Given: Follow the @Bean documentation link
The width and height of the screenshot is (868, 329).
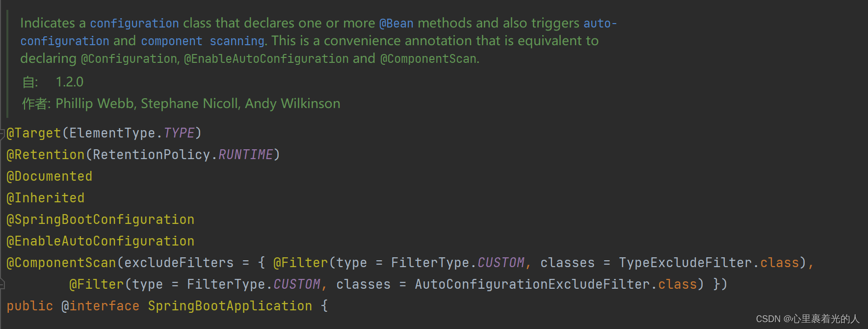Looking at the screenshot, I should click(x=396, y=23).
